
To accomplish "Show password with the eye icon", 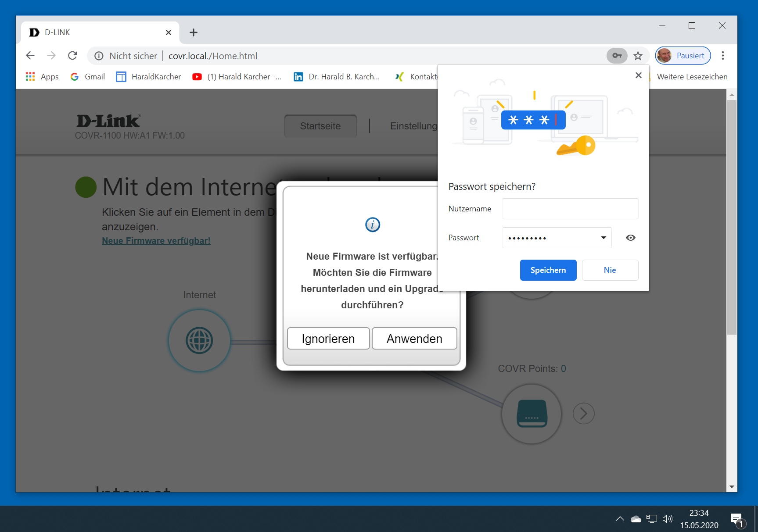I will point(631,238).
